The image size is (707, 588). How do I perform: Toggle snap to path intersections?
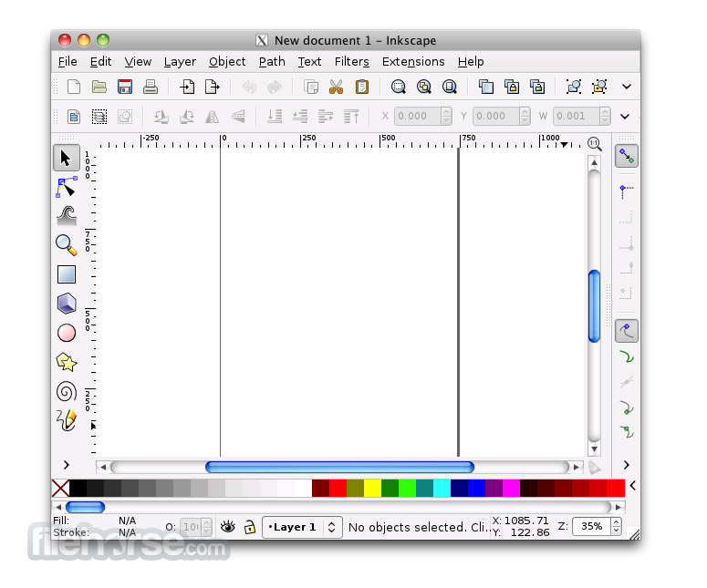[x=627, y=382]
